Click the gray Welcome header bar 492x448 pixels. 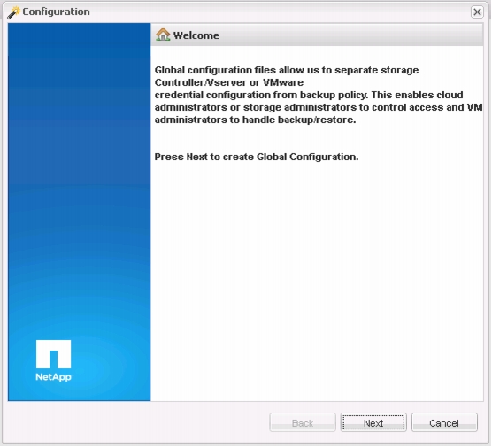(317, 35)
